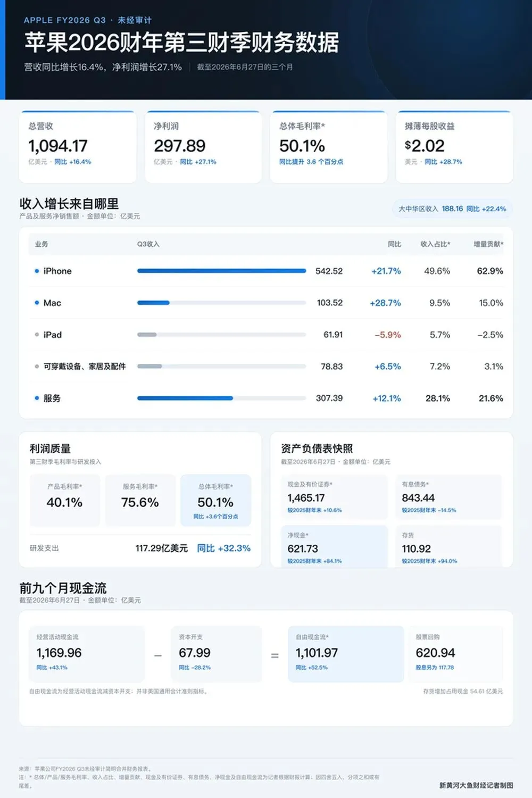Click the Mac revenue value 103.52
This screenshot has height=798, width=532.
tap(330, 303)
